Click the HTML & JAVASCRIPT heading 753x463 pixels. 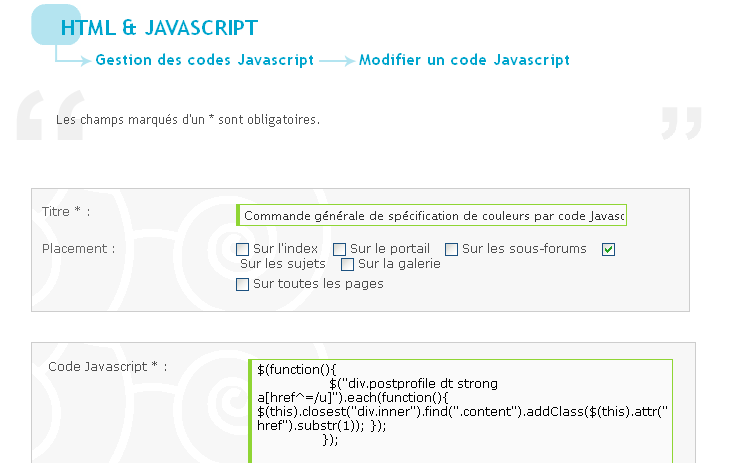point(159,28)
